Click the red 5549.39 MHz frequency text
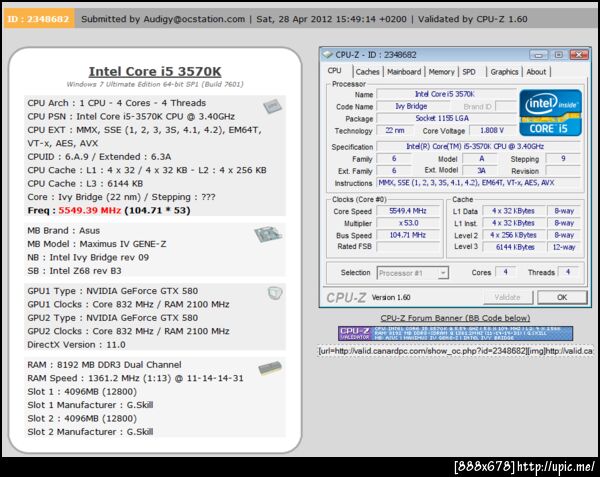Image resolution: width=600 pixels, height=477 pixels. (90, 210)
